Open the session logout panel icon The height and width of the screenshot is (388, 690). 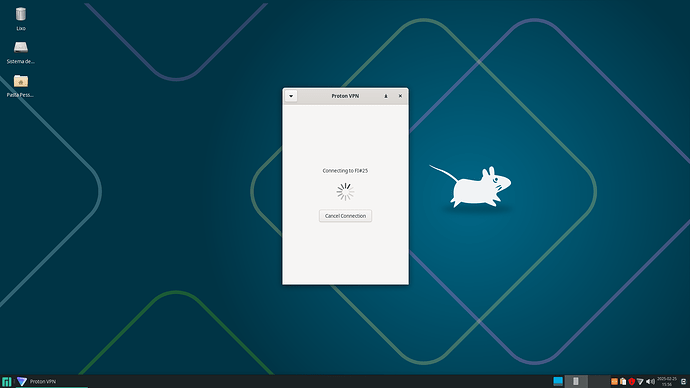(683, 381)
